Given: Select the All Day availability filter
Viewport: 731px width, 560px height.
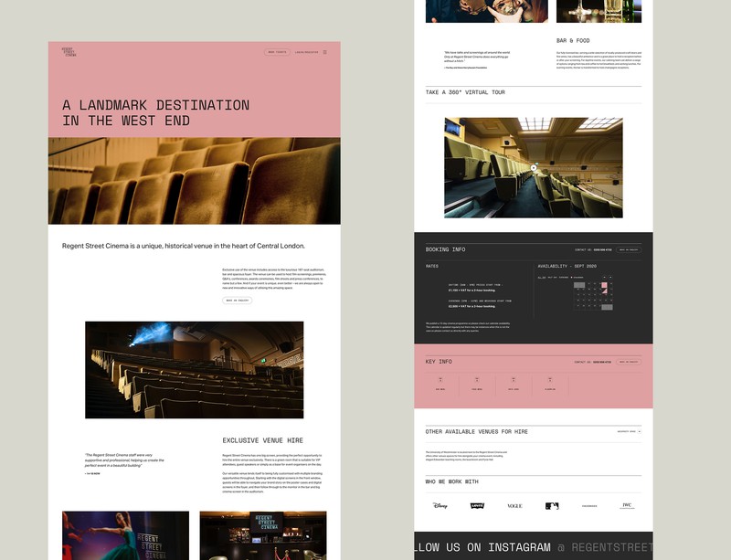Looking at the screenshot, I should tap(541, 277).
